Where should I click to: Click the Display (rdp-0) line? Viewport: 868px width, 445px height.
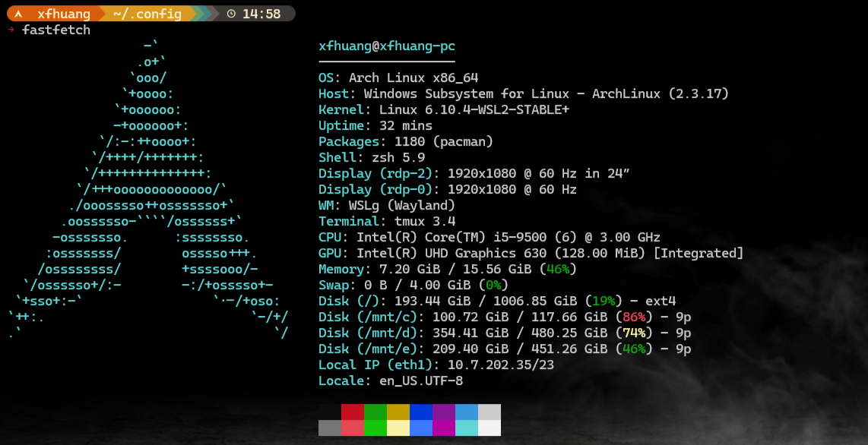(448, 190)
